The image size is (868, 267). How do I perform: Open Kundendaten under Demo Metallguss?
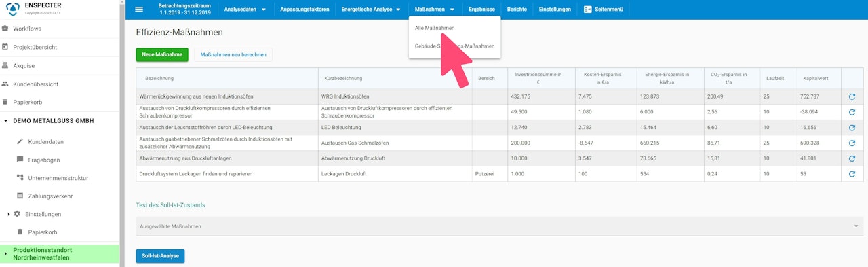[46, 141]
